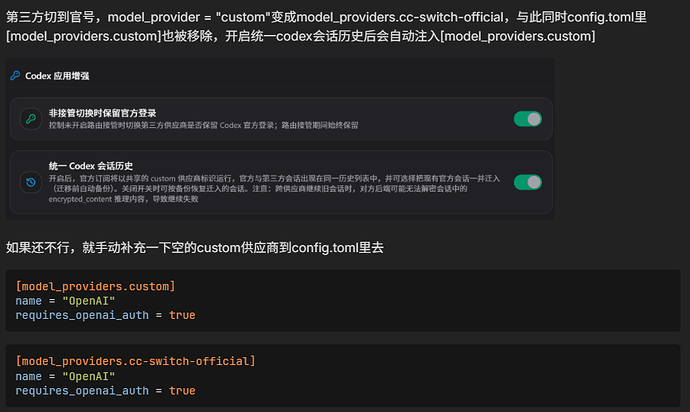Click the encrypted_content warning description text
The width and height of the screenshot is (690, 412).
coord(274,189)
